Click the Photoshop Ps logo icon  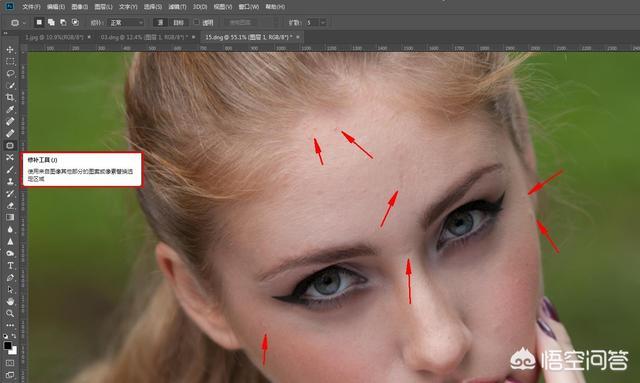(x=10, y=7)
